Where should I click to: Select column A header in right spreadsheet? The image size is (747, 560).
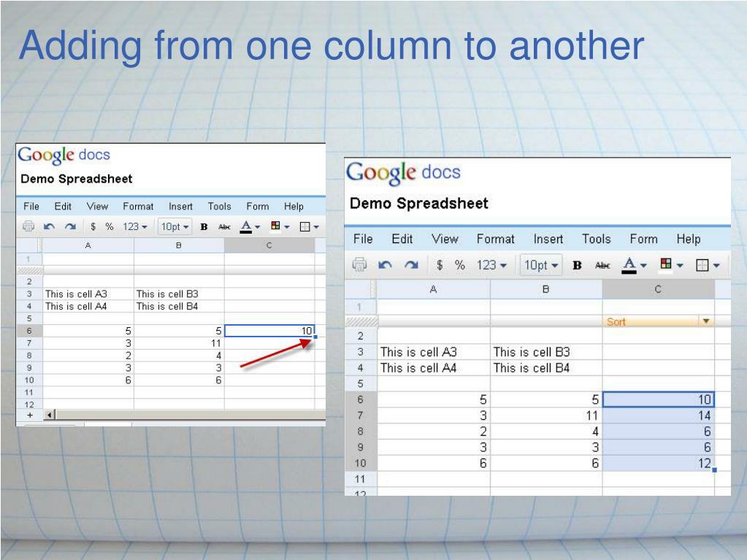click(433, 289)
